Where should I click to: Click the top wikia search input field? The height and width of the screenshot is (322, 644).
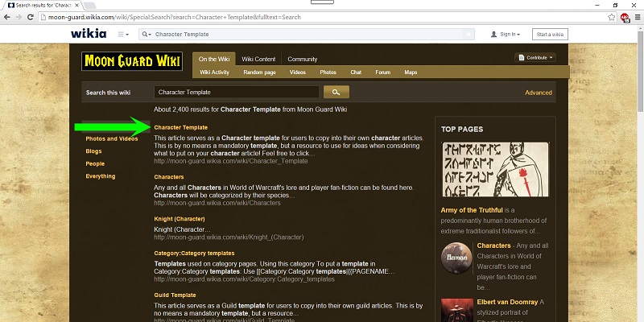(x=308, y=35)
